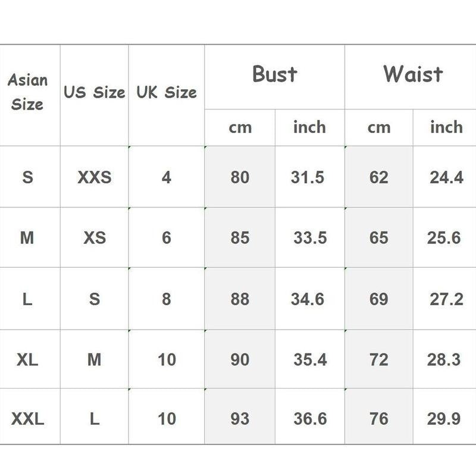Select the 85 cm bust cell
The image size is (476, 476).
click(x=240, y=238)
